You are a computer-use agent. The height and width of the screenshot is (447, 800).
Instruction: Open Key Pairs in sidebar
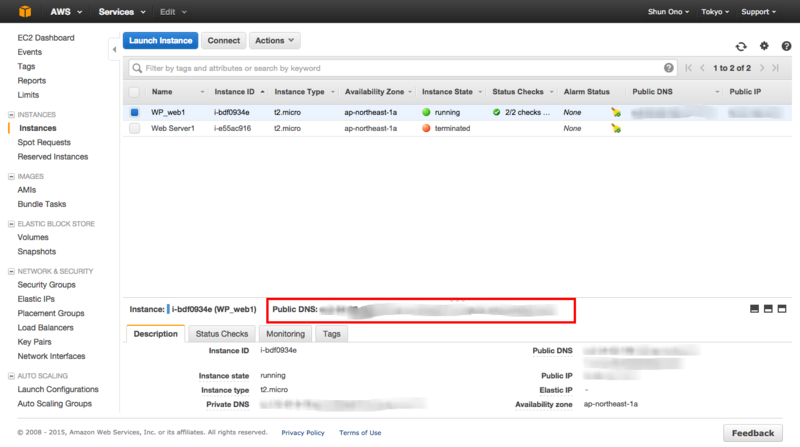pos(35,342)
